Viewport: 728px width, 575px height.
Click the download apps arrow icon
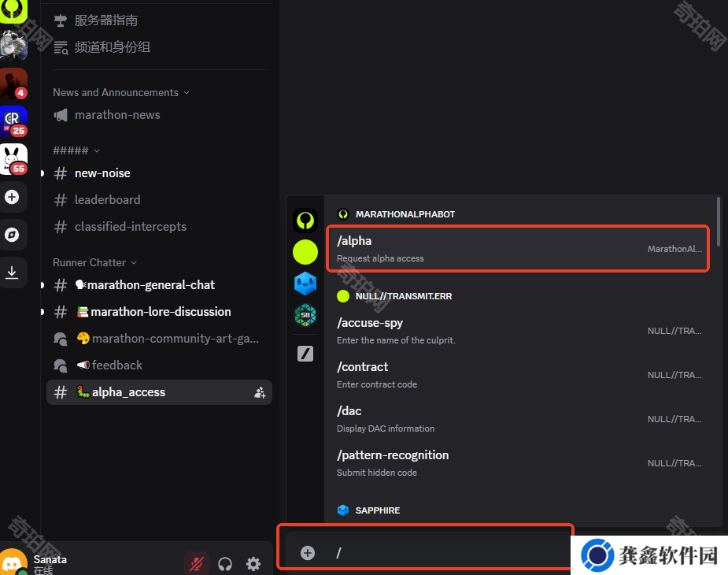tap(12, 273)
